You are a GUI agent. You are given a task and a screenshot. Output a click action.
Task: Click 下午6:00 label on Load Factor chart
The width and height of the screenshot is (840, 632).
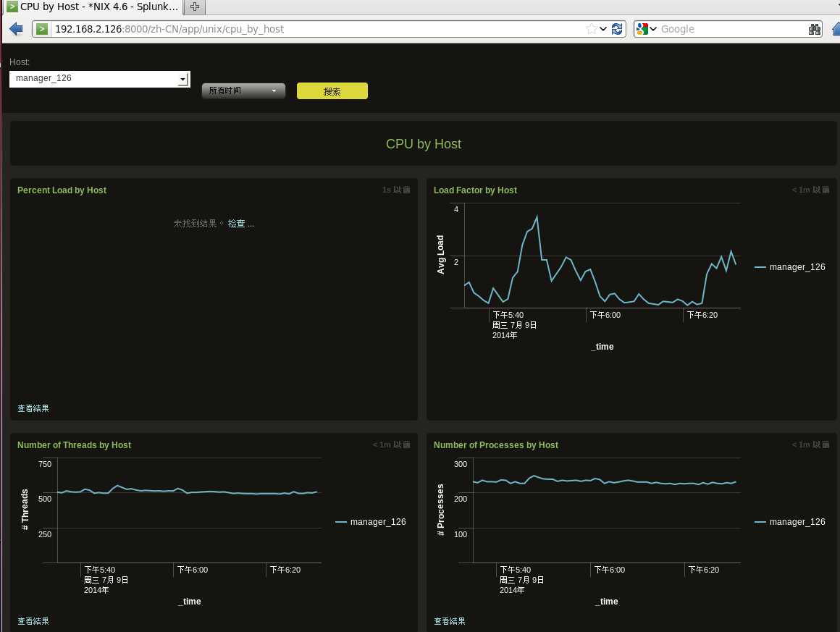click(x=605, y=315)
